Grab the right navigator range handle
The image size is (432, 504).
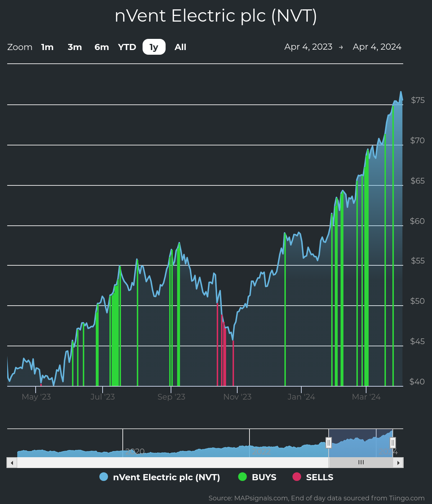click(393, 442)
